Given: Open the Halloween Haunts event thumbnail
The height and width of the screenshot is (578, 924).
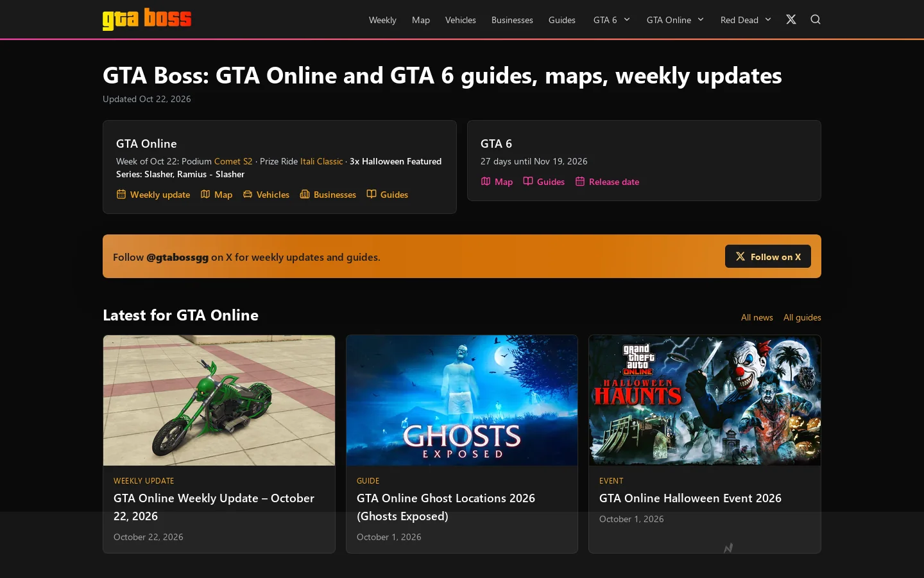Looking at the screenshot, I should (x=705, y=401).
